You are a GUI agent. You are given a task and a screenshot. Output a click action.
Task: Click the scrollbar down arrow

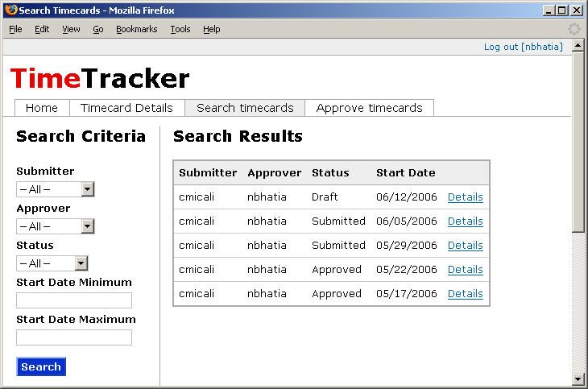pyautogui.click(x=578, y=379)
